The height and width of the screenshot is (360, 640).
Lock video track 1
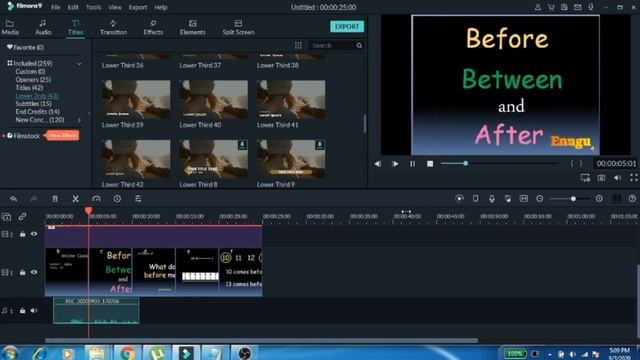(22, 272)
